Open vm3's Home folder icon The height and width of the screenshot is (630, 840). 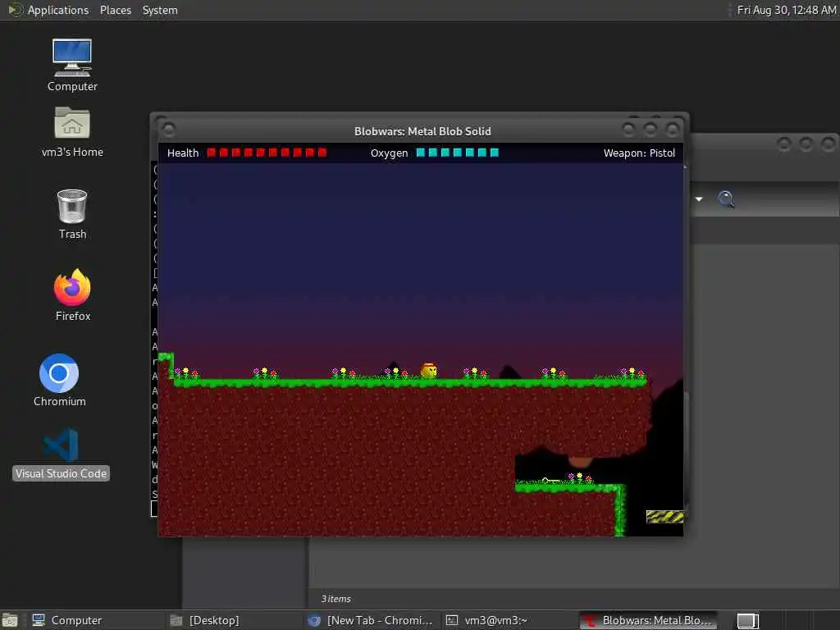click(72, 131)
